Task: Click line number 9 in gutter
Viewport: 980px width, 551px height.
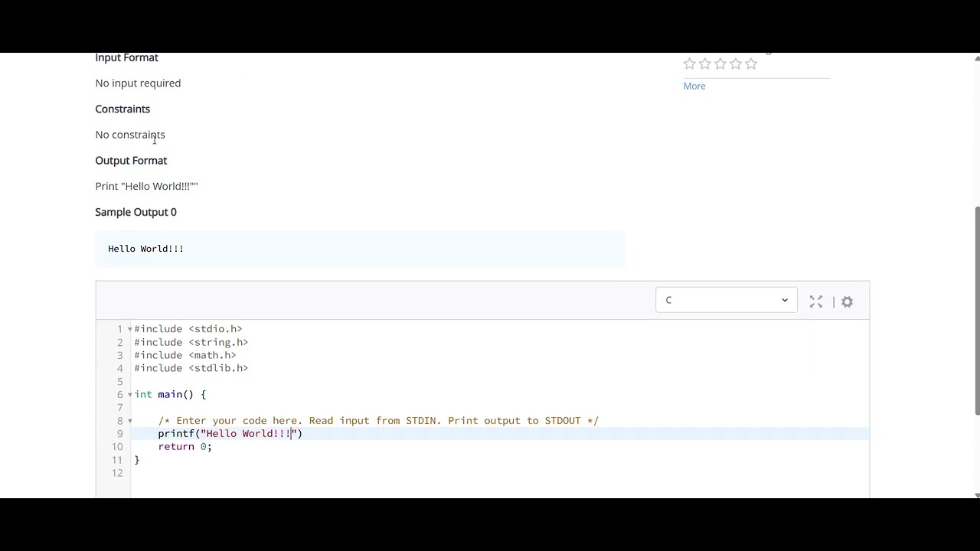Action: 119,434
